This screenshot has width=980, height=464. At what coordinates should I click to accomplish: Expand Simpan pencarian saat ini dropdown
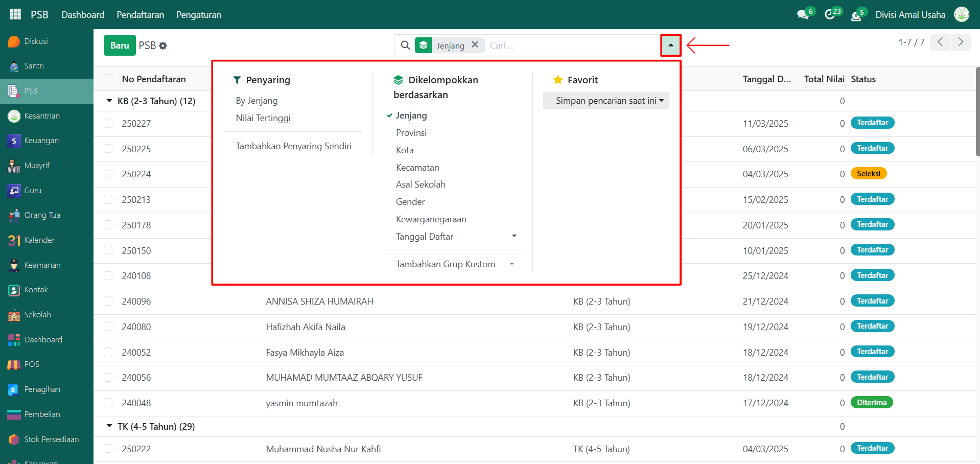point(606,101)
